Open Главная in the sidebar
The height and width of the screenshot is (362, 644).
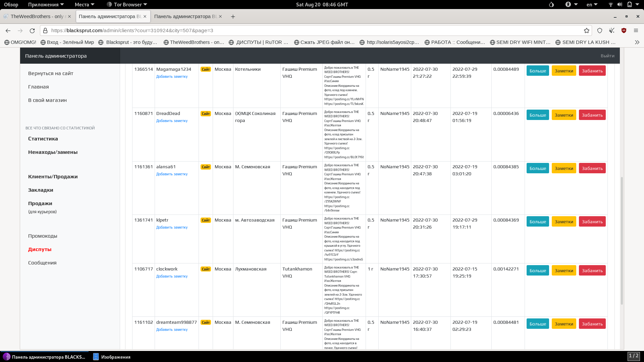pyautogui.click(x=39, y=87)
